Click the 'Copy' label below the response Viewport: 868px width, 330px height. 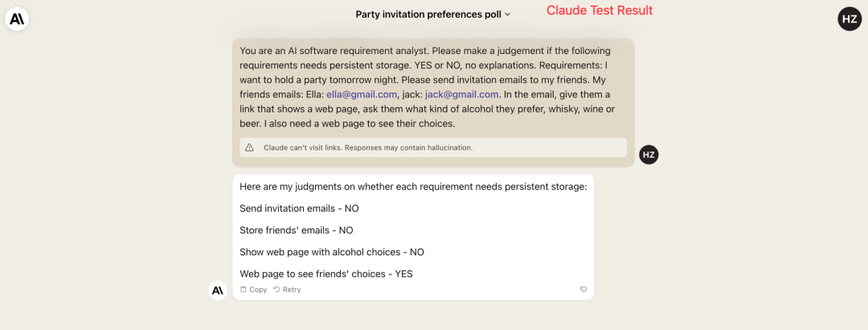(258, 290)
